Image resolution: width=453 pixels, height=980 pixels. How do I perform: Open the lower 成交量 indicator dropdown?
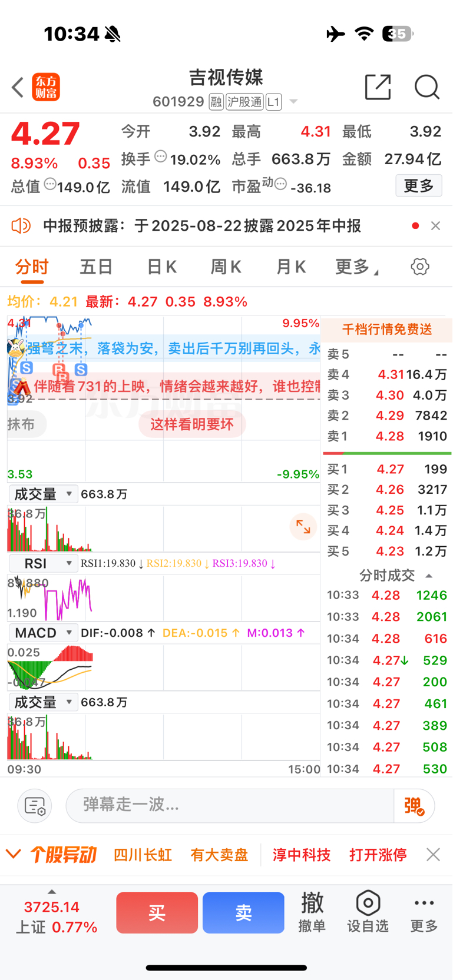(x=44, y=702)
